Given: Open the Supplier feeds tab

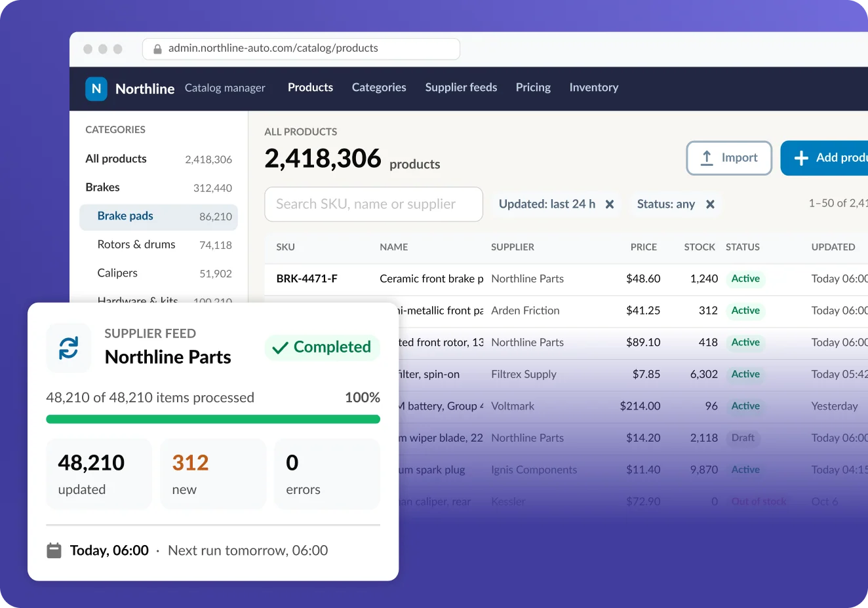Looking at the screenshot, I should pyautogui.click(x=461, y=88).
